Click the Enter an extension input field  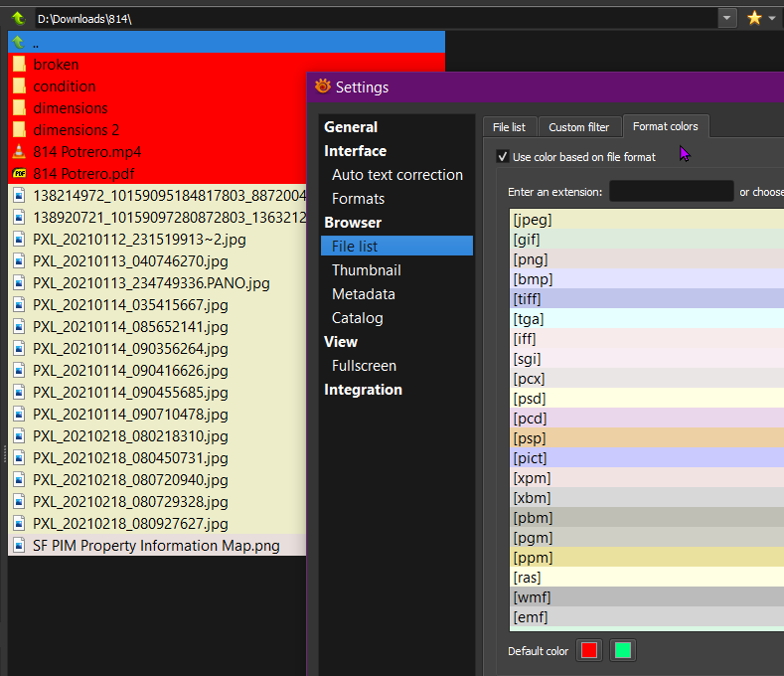tap(671, 191)
